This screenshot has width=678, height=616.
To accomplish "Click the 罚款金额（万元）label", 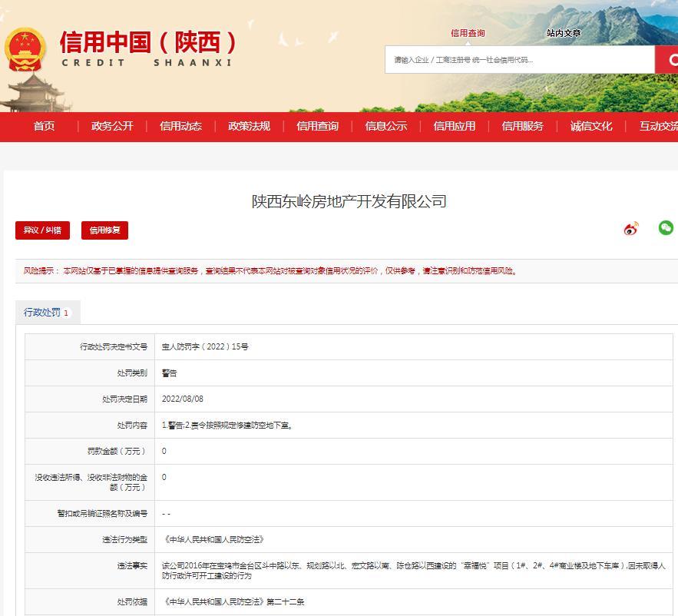I will coord(117,451).
